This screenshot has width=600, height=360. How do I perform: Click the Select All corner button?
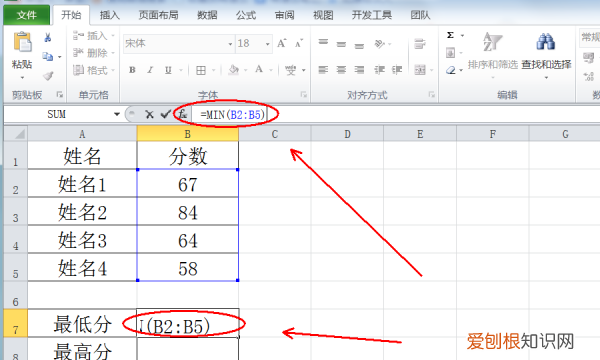[x=16, y=134]
